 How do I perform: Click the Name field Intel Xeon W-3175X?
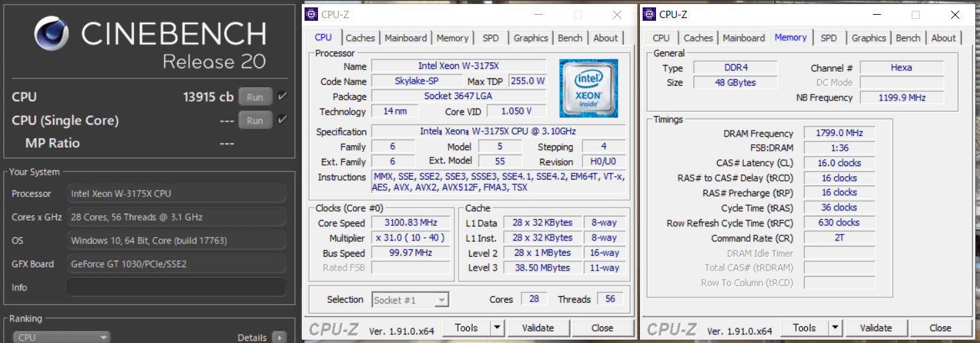tap(459, 66)
